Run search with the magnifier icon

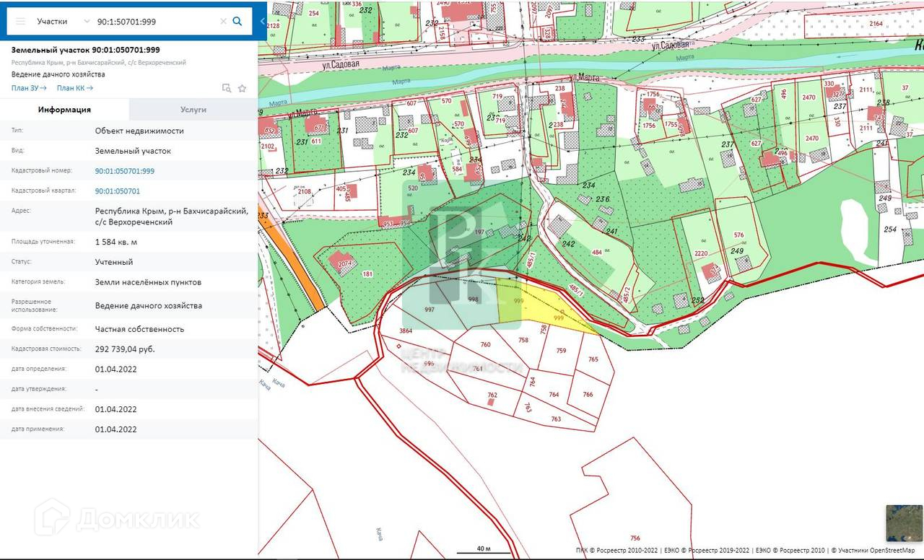click(237, 22)
